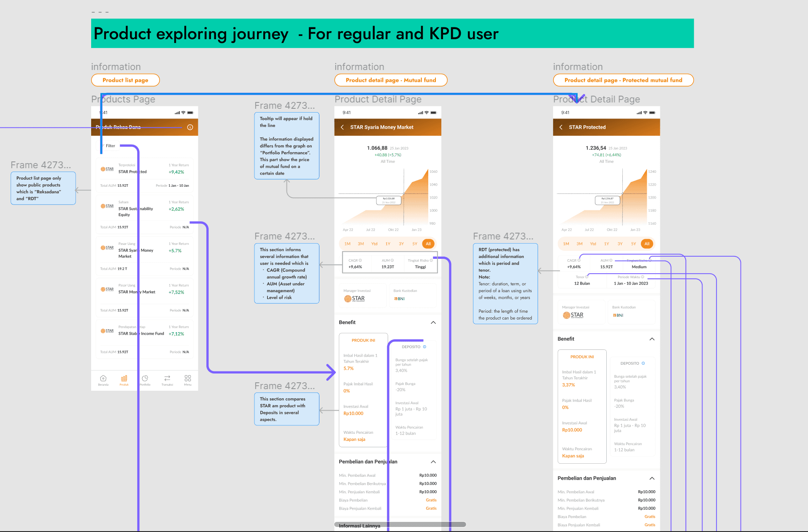Click the price value 1.236,54

(x=596, y=148)
